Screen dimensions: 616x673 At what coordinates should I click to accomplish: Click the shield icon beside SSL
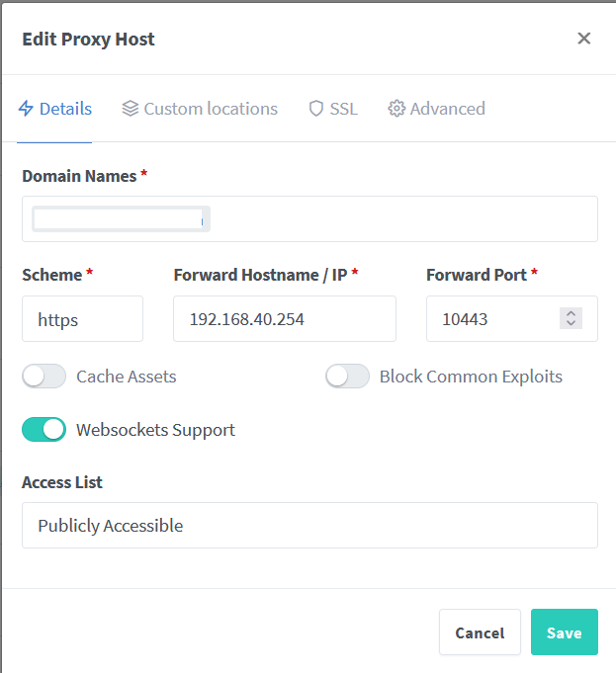tap(316, 109)
